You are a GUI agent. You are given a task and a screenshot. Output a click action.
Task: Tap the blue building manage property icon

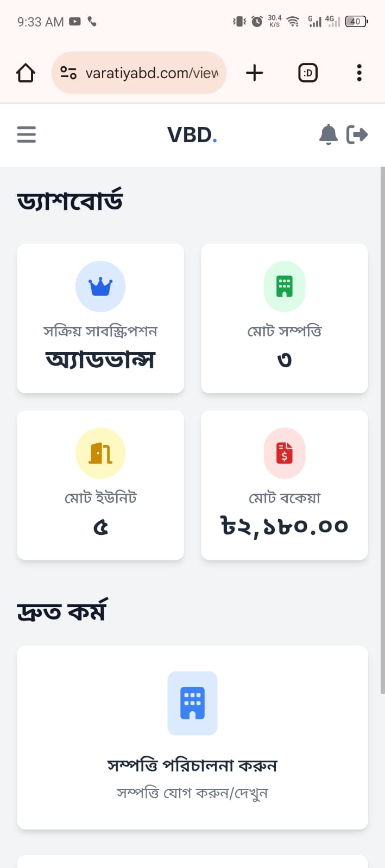(x=192, y=703)
